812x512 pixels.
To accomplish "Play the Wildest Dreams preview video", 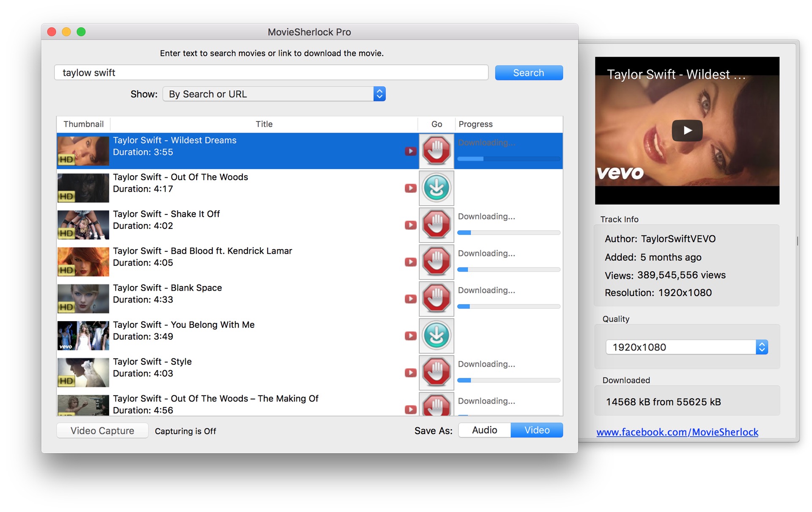I will point(687,130).
